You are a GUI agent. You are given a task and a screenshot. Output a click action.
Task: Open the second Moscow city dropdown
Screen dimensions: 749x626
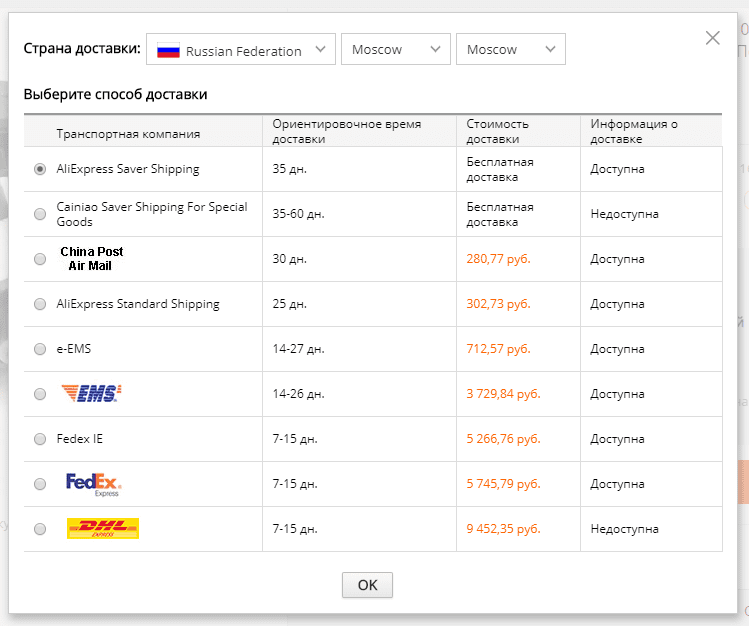click(x=511, y=49)
